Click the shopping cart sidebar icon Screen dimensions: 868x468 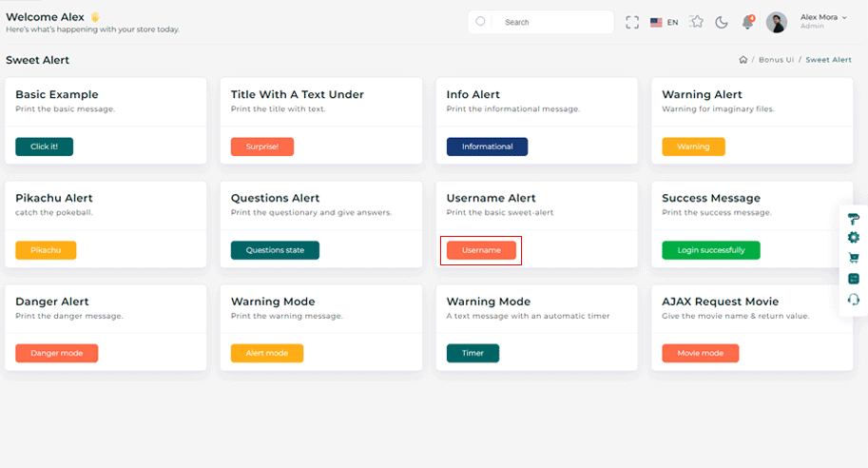pyautogui.click(x=853, y=258)
